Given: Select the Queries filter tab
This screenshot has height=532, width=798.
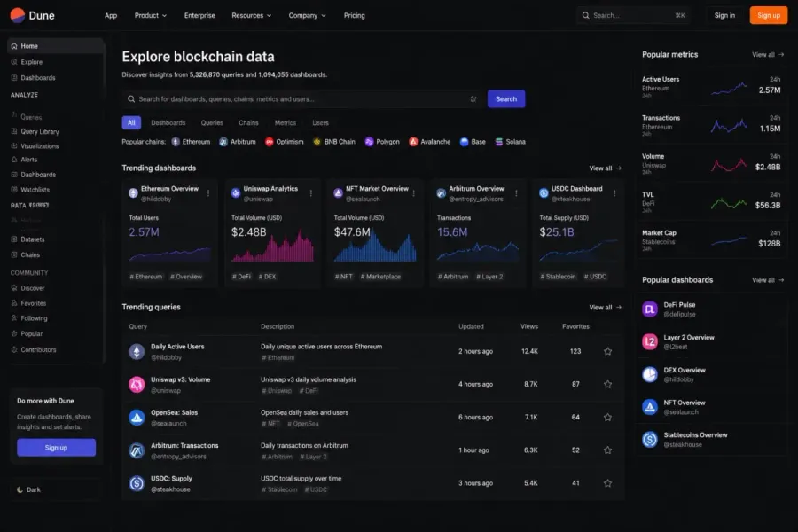Looking at the screenshot, I should pyautogui.click(x=212, y=122).
